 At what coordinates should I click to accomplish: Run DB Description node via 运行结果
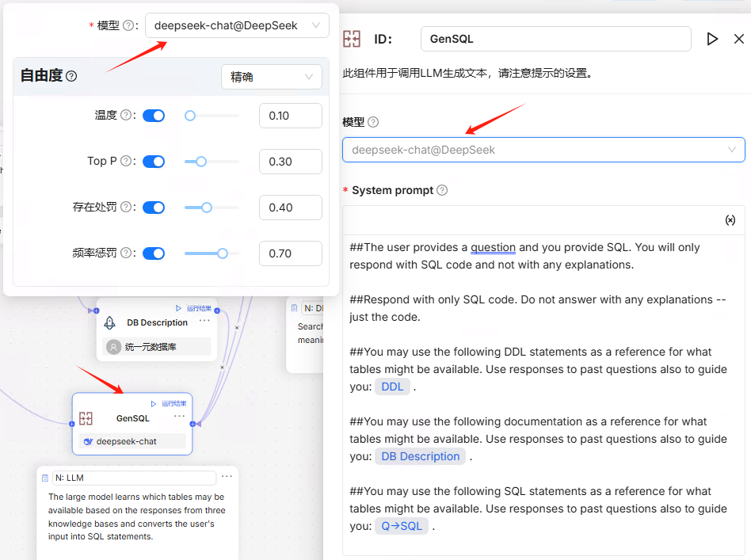[x=193, y=308]
